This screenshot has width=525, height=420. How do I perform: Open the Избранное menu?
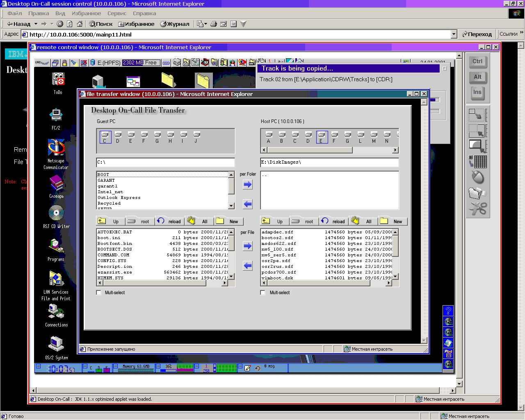click(86, 13)
